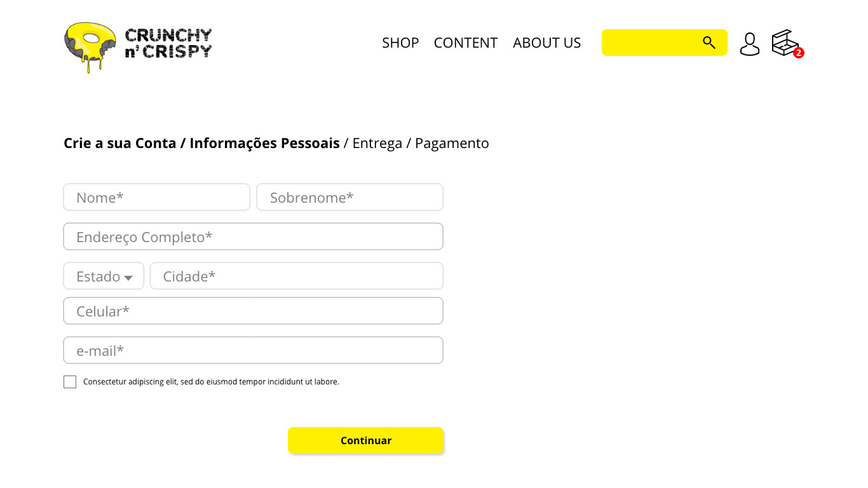Image resolution: width=868 pixels, height=488 pixels.
Task: Select the Endereço Completo field
Action: pyautogui.click(x=253, y=237)
